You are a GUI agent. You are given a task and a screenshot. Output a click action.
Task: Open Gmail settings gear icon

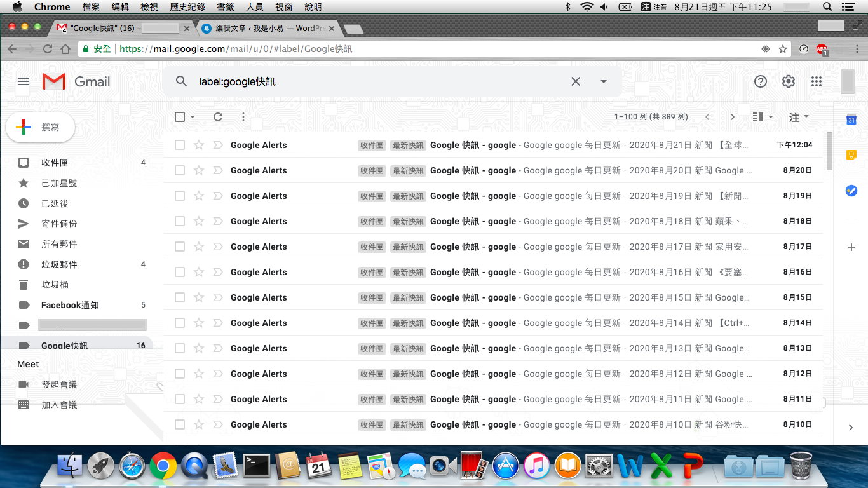pos(789,81)
